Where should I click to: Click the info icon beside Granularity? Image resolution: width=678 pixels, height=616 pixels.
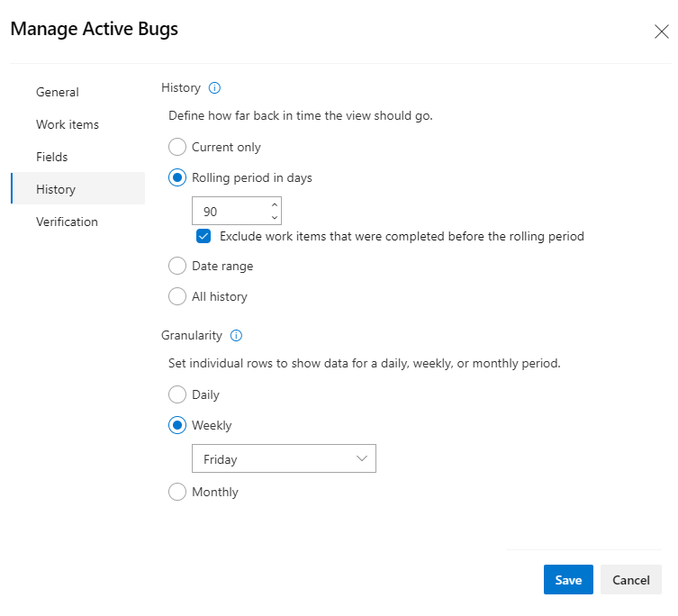(236, 336)
